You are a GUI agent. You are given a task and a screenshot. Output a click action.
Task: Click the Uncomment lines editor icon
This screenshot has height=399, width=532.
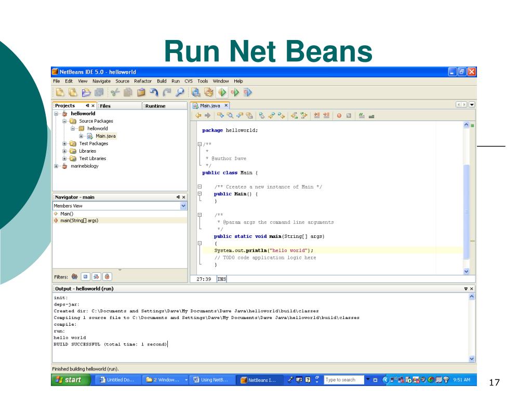pos(371,116)
